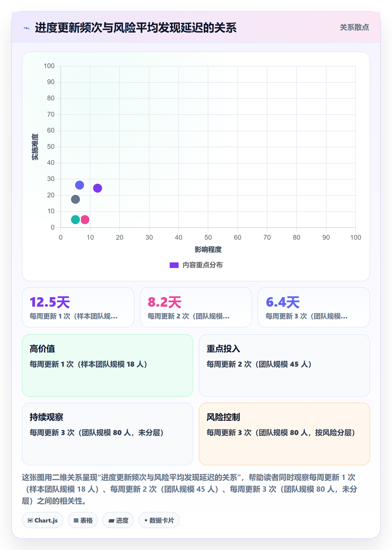Click the 影响程度 x-axis label
This screenshot has height=550, width=392.
(208, 249)
